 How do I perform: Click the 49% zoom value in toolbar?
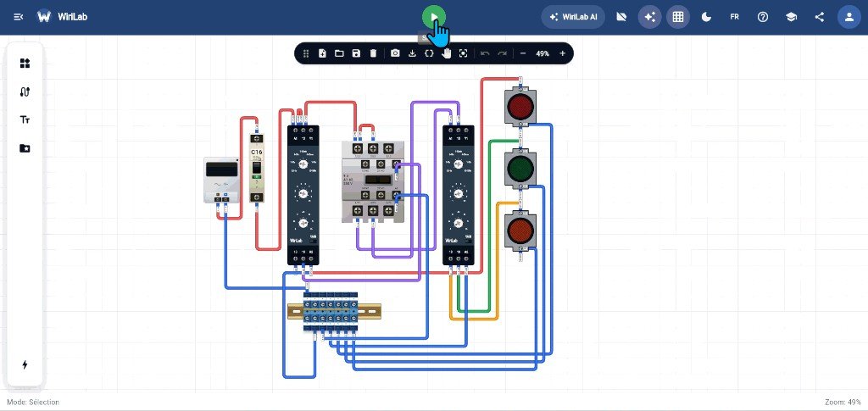click(x=542, y=53)
